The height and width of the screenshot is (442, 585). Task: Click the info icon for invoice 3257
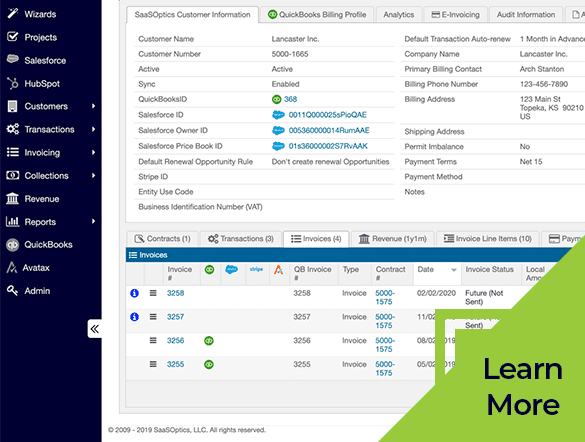[134, 317]
